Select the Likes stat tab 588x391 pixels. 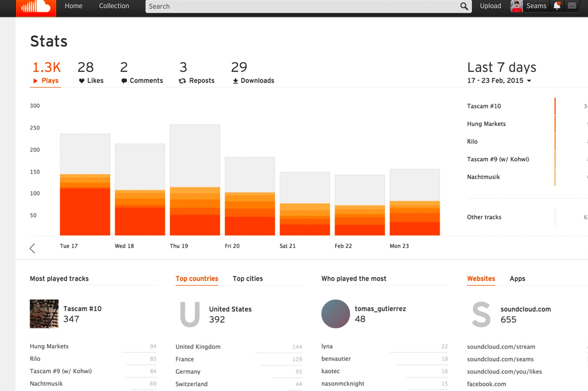91,73
